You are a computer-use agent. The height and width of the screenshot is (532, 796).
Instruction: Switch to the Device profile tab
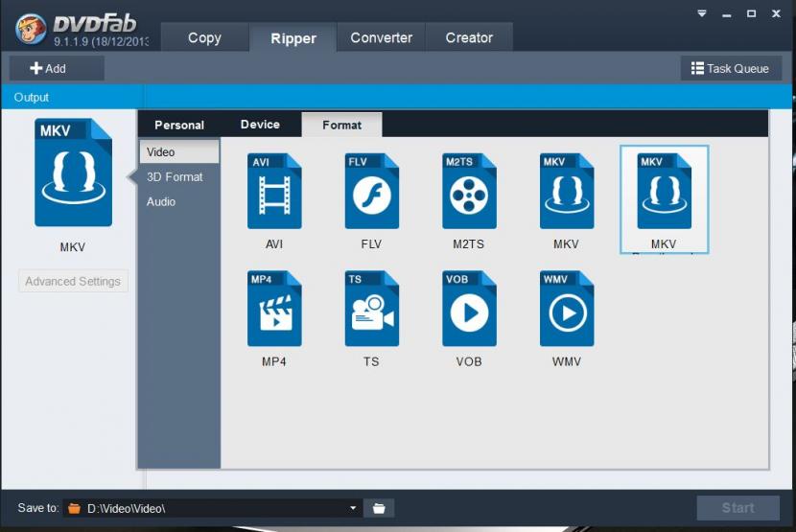(260, 125)
